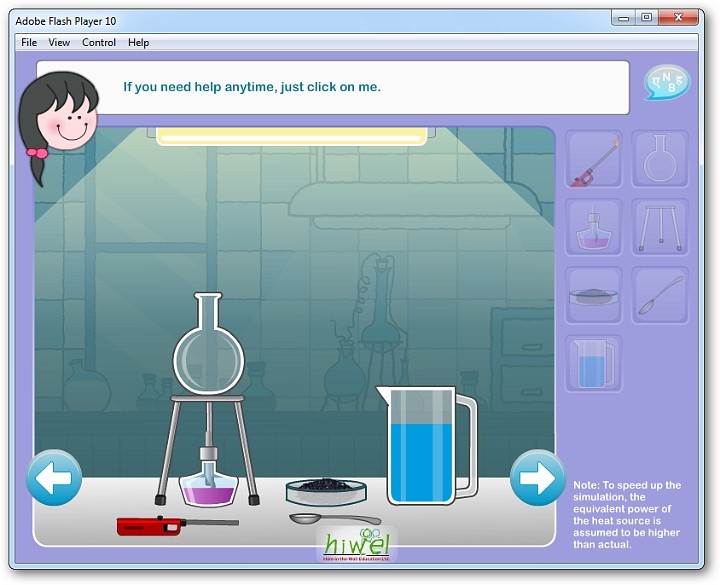This screenshot has height=585, width=720.
Task: Click the blue water jug on the table
Action: click(x=422, y=447)
